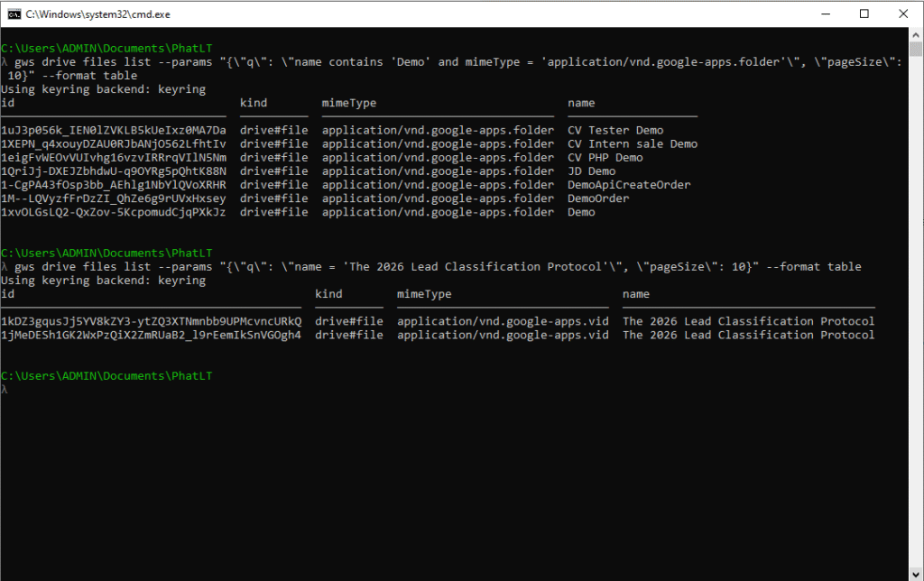Maximize the cmd.exe window
The image size is (924, 581).
tap(864, 14)
